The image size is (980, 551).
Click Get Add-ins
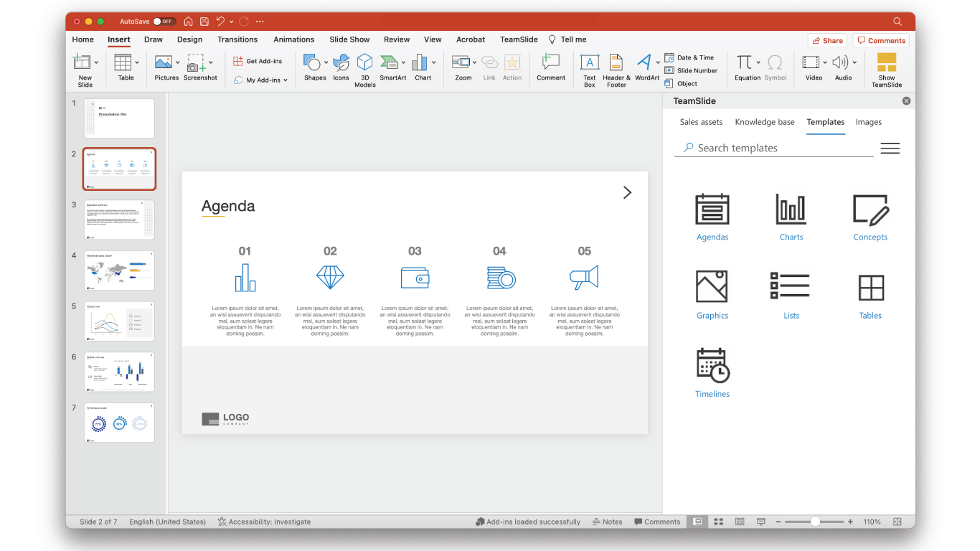point(258,61)
